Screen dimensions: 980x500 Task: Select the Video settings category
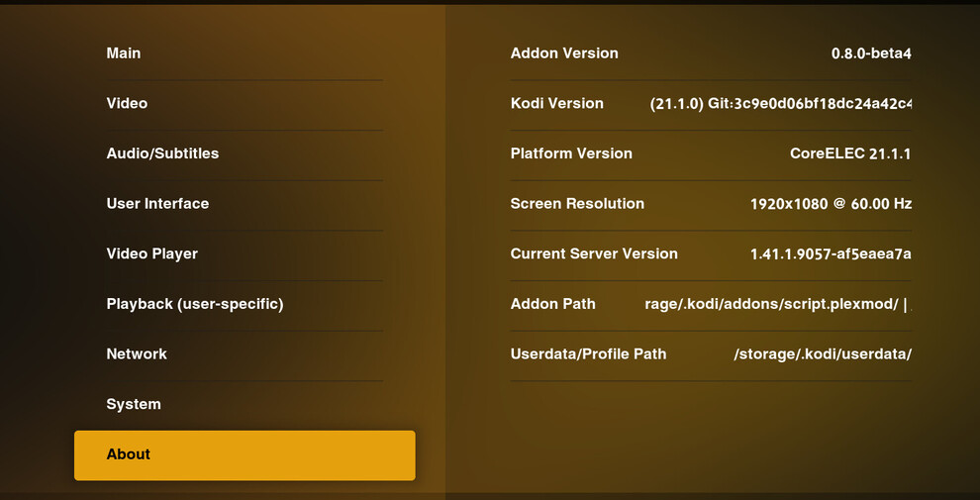click(127, 104)
